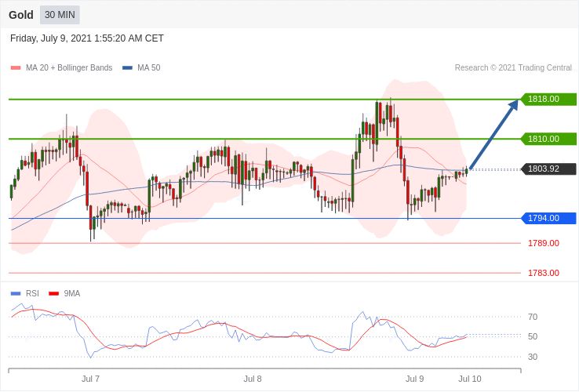
Task: Click the 30 MIN timeframe badge
Action: tap(60, 15)
